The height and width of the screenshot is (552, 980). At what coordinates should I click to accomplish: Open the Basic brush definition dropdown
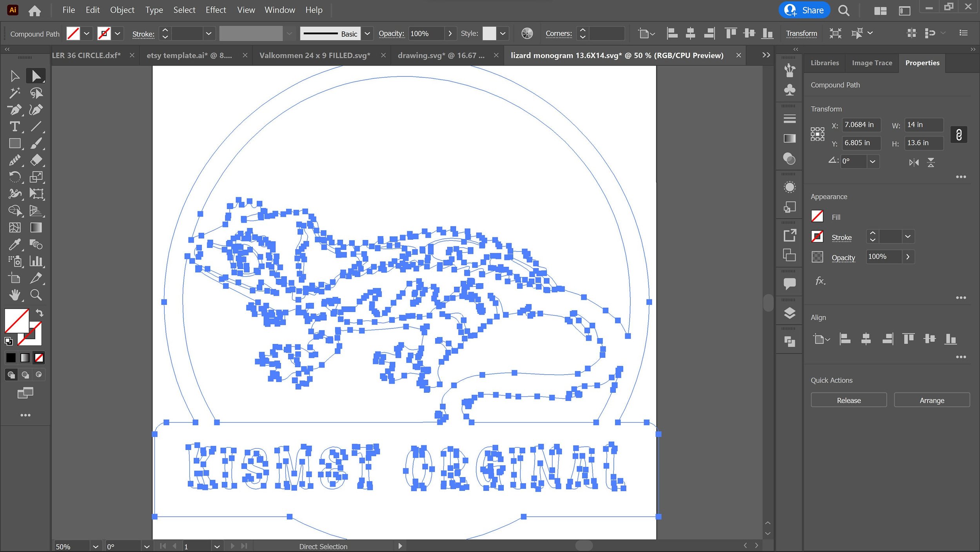(367, 33)
